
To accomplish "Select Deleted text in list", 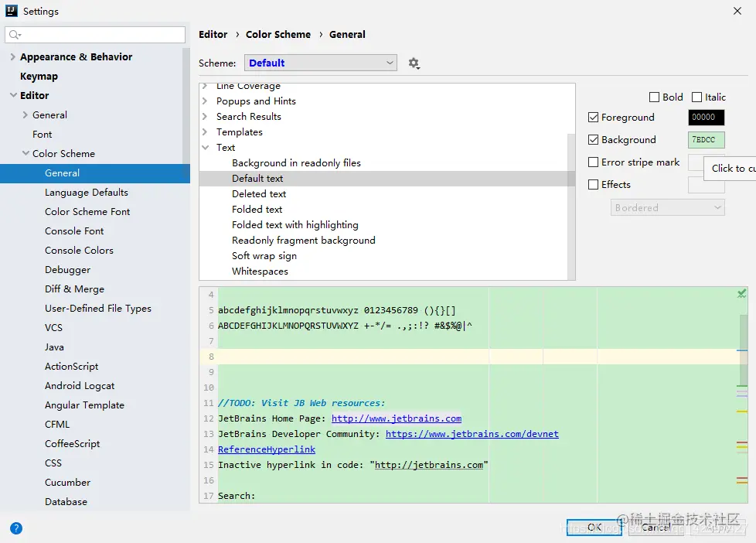I will (259, 193).
